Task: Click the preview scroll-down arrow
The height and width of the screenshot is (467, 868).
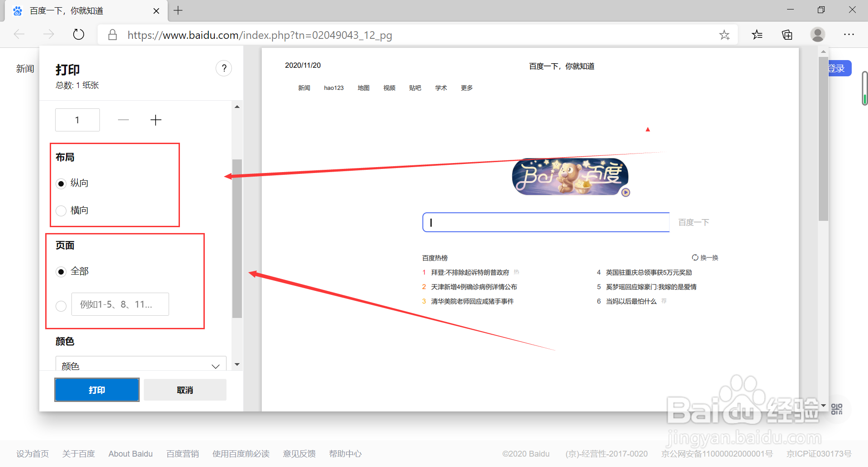Action: [823, 406]
